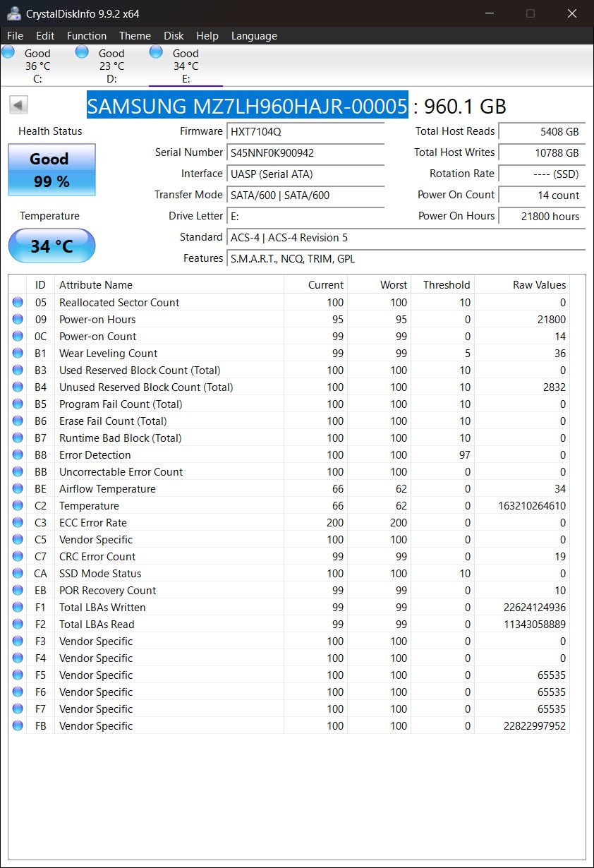
Task: Click the Total Host Reads value 5408 GB
Action: coord(542,132)
